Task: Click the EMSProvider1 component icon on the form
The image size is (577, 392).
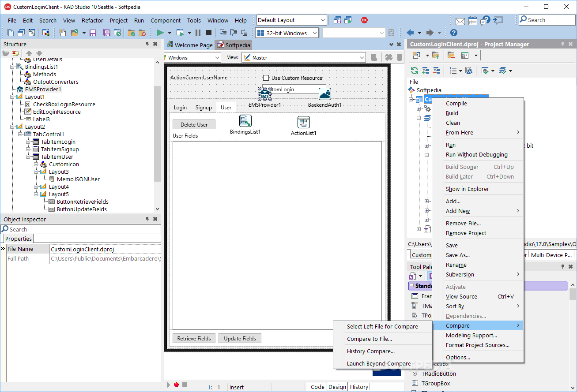Action: tap(264, 94)
